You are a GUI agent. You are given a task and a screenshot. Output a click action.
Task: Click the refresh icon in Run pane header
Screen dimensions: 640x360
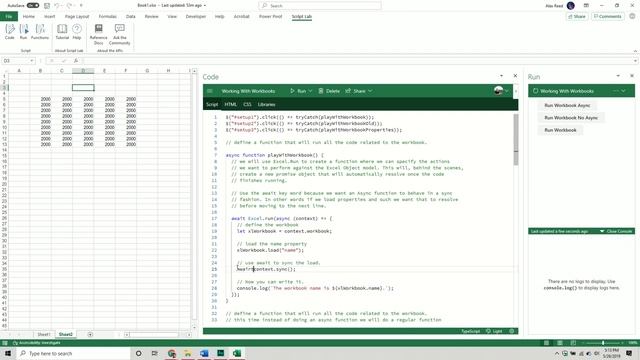click(535, 91)
